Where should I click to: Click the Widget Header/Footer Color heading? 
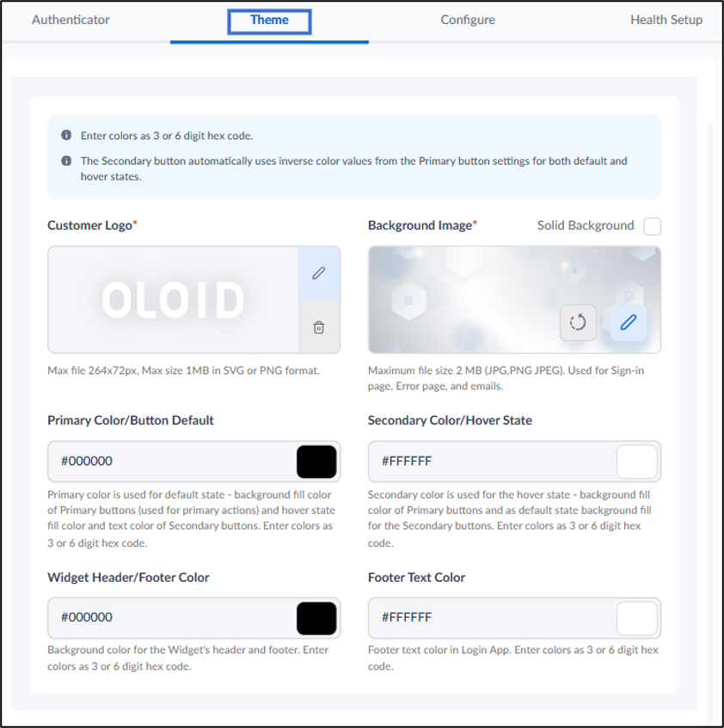click(x=128, y=577)
